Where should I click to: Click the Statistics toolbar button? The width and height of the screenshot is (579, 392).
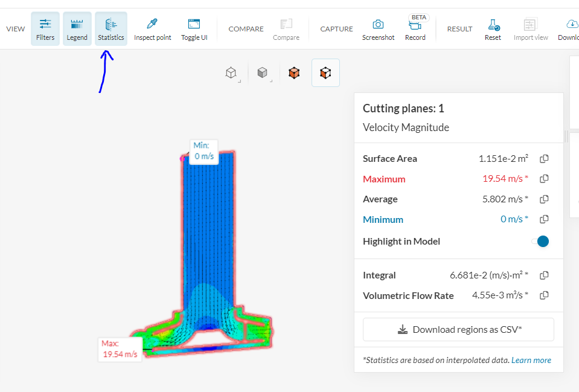point(111,29)
